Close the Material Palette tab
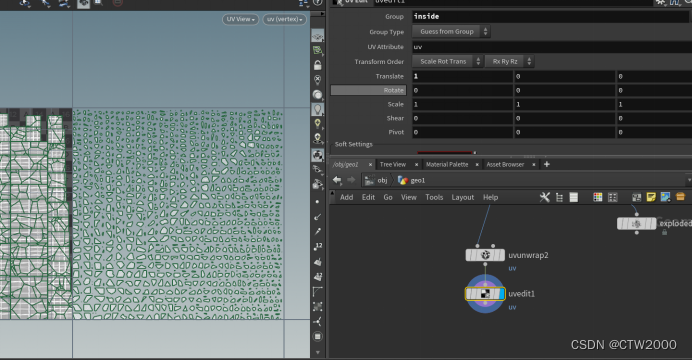The height and width of the screenshot is (360, 693). point(477,165)
